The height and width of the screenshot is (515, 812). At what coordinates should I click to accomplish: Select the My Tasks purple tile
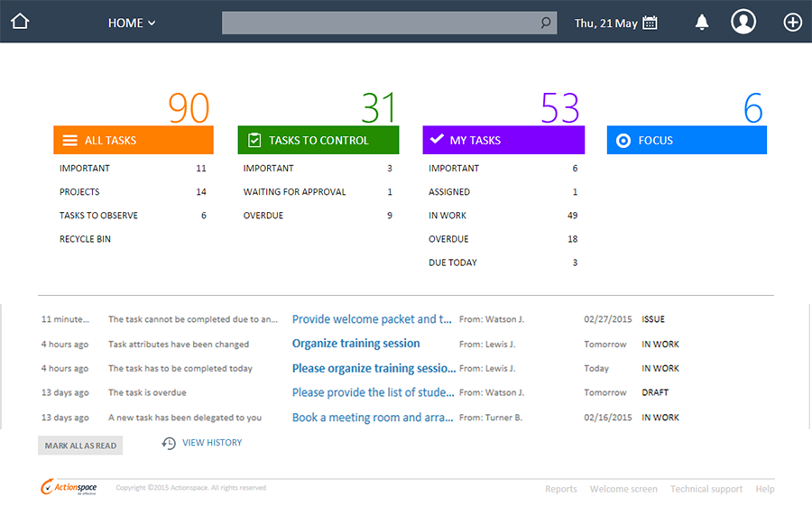(503, 141)
